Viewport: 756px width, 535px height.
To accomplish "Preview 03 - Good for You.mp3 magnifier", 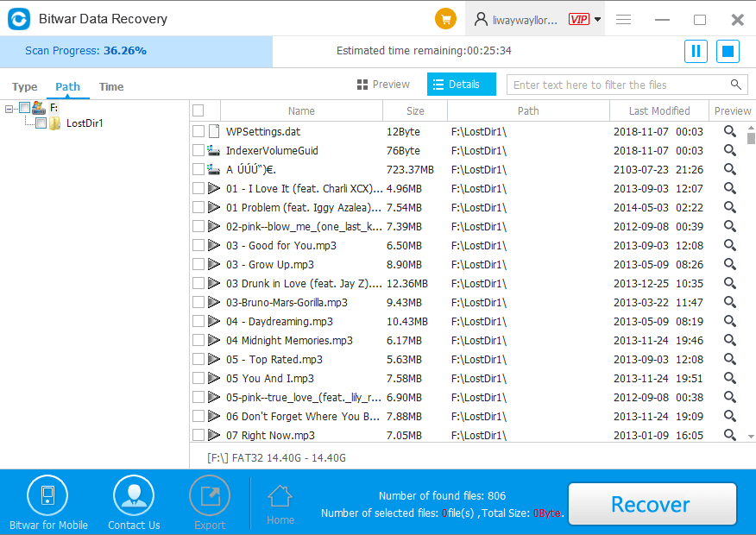I will tap(730, 245).
